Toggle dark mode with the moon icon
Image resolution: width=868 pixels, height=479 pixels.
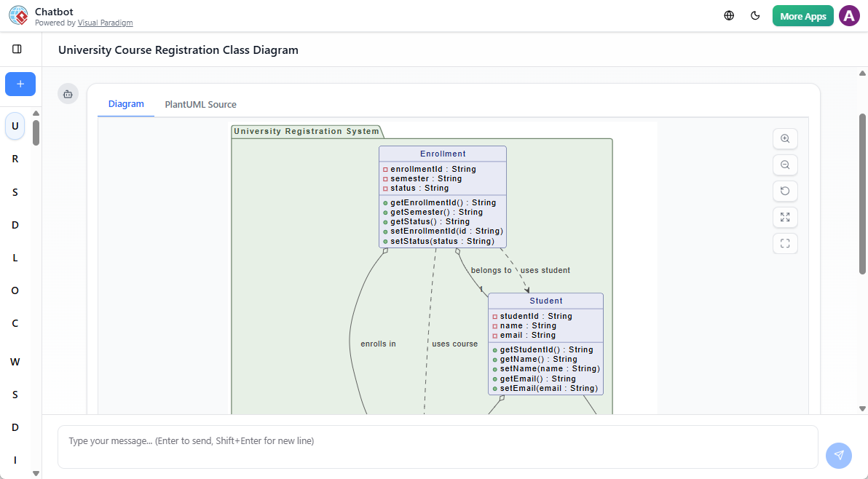coord(755,15)
